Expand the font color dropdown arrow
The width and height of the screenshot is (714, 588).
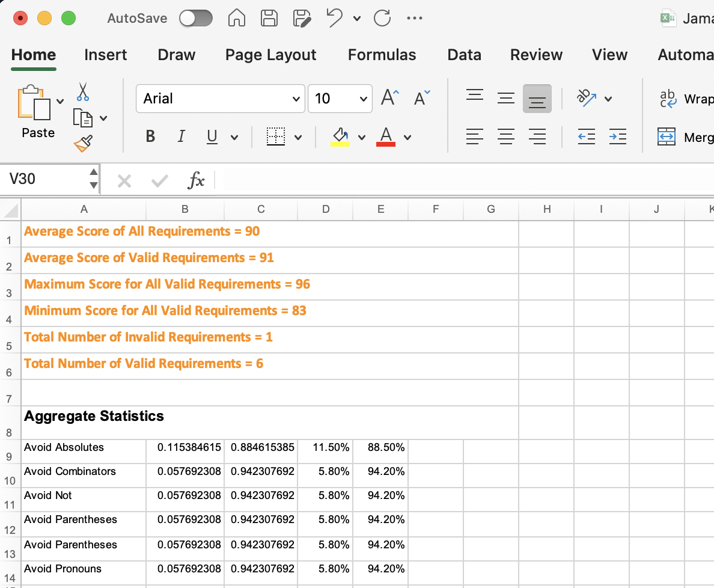coord(407,137)
